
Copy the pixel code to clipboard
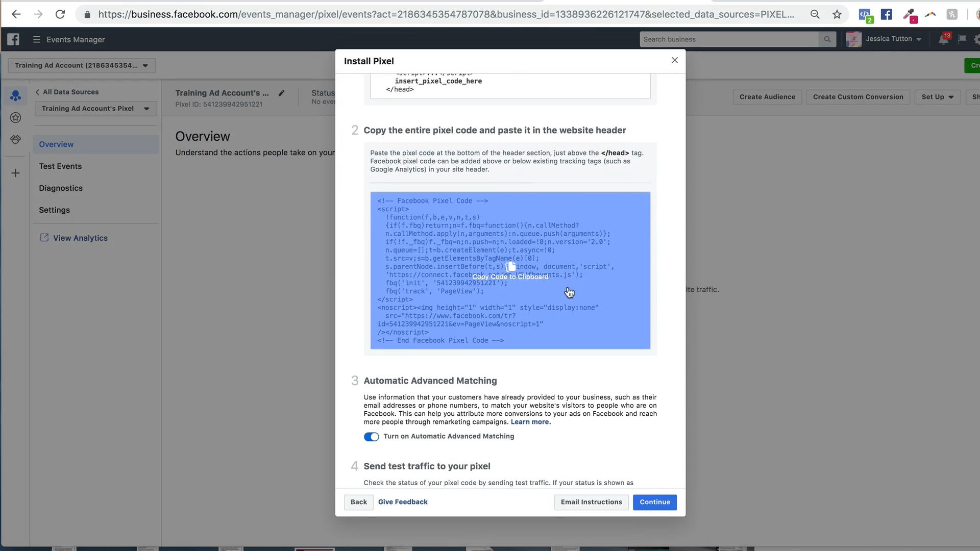point(510,270)
